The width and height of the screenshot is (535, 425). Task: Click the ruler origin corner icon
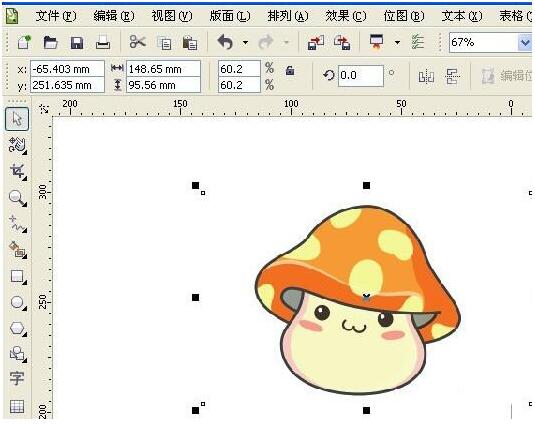tap(44, 109)
